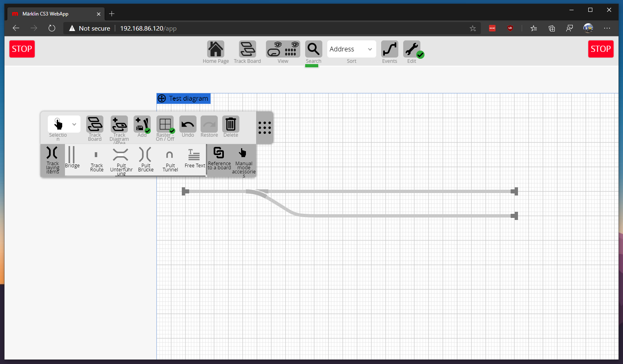
Task: Click the lower right track end bumper
Action: coord(515,216)
